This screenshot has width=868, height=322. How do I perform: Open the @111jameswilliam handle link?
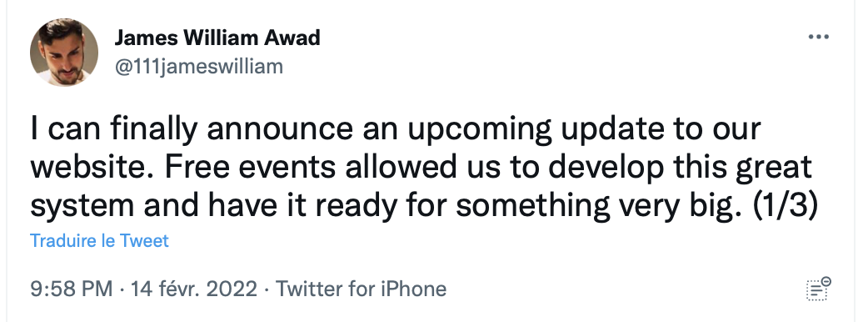click(199, 67)
